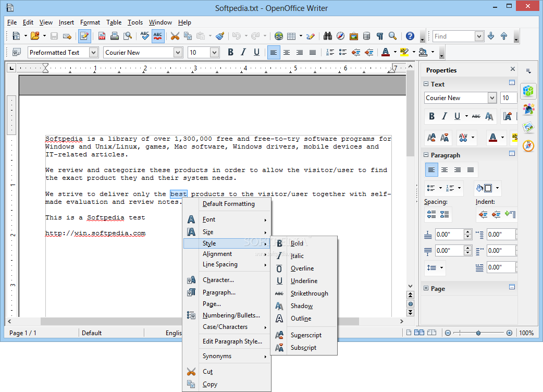Viewport: 543px width, 392px height.
Task: Click the Superscript icon in sidebar Text panel
Action: [x=431, y=138]
